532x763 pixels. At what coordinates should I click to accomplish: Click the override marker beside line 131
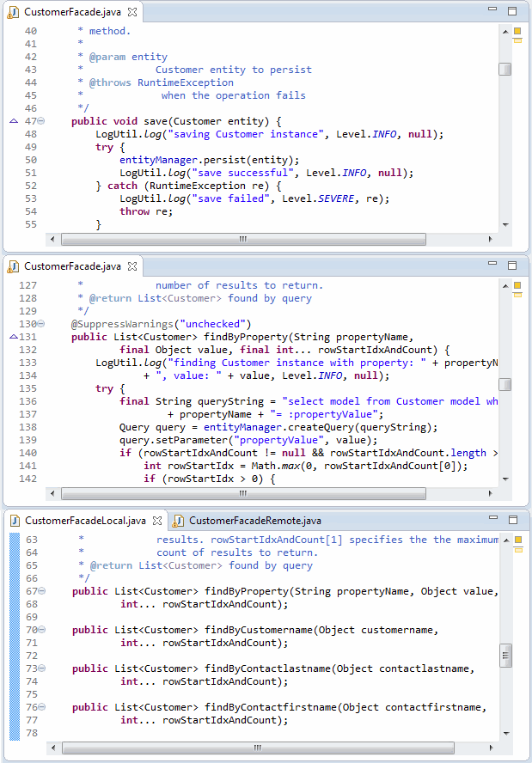(x=13, y=337)
